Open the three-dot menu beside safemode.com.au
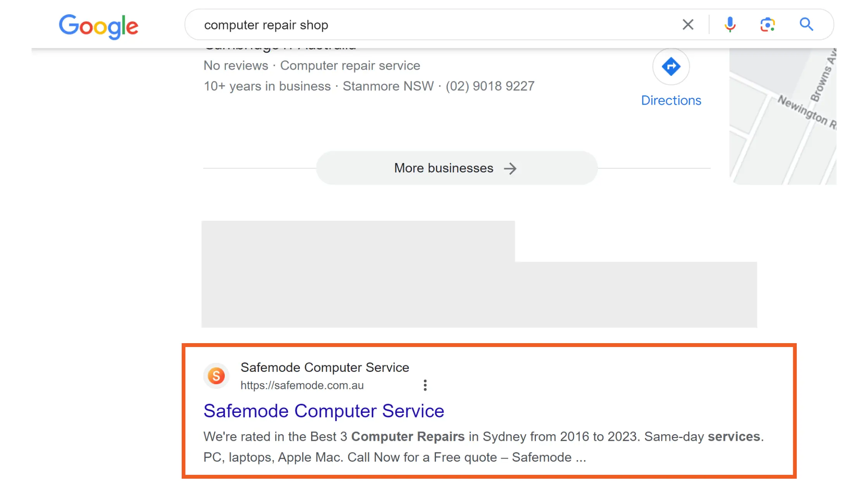Screen dimensions: 868x488 pos(425,385)
